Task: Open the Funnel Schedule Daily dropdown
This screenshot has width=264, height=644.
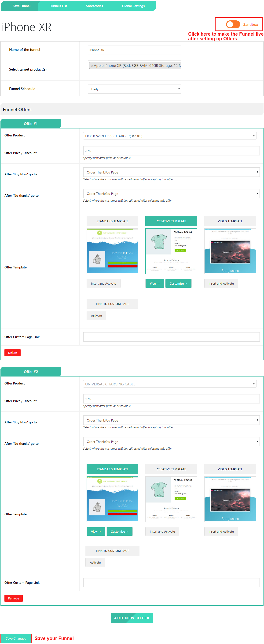Action: (134, 89)
